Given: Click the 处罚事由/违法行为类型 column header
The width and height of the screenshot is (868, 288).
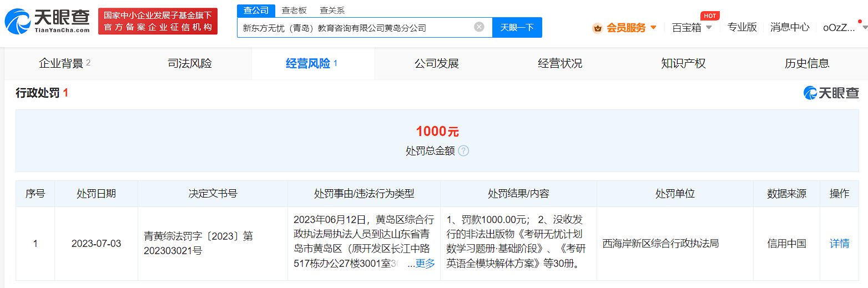Looking at the screenshot, I should [x=364, y=194].
